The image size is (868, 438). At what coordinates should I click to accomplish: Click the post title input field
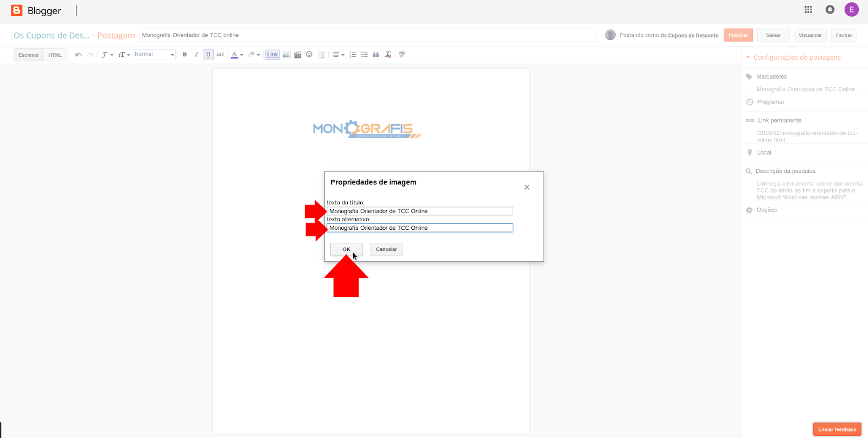click(x=368, y=35)
